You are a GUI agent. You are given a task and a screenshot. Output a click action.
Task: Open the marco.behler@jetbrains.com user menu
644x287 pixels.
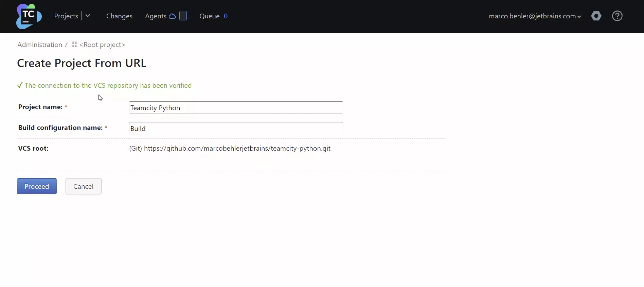pos(535,16)
